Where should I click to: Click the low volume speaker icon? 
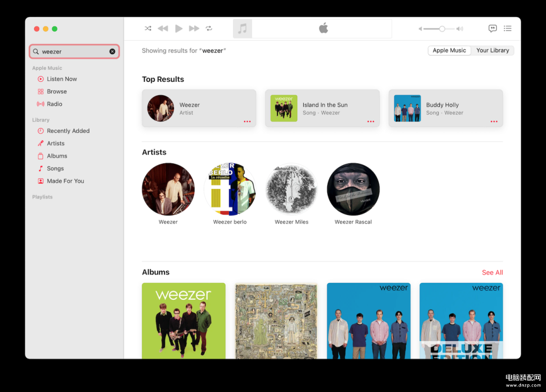click(420, 29)
